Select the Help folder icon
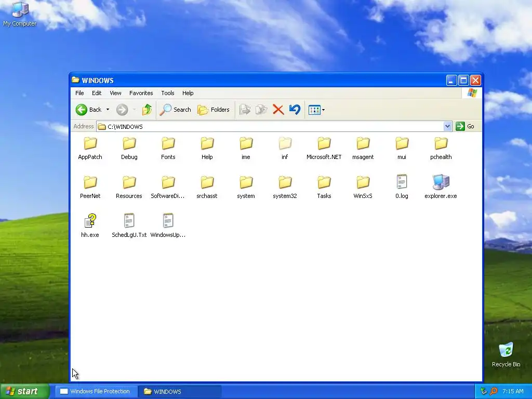Screen dimensions: 532x399 click(207, 143)
